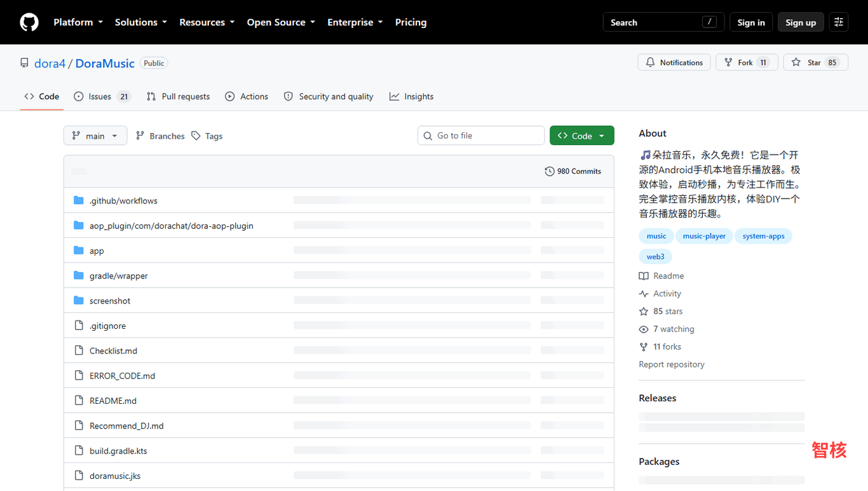Open the green Code dropdown button
This screenshot has height=491, width=868.
(x=582, y=135)
